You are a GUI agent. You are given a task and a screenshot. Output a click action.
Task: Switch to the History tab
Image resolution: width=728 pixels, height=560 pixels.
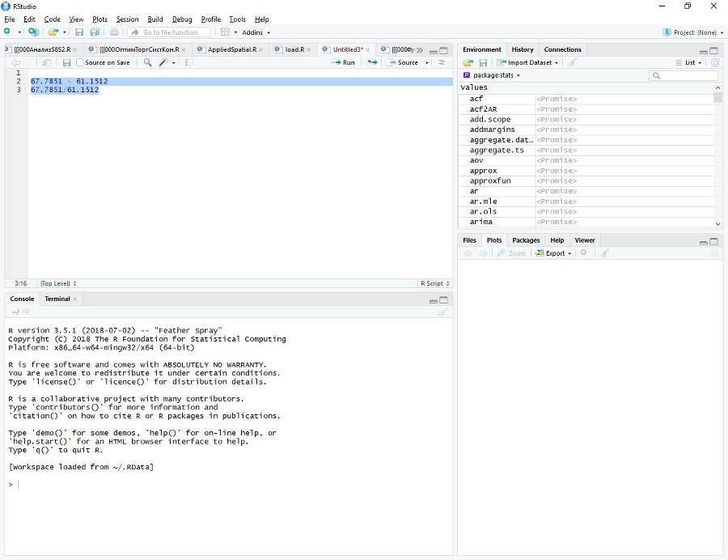coord(523,49)
